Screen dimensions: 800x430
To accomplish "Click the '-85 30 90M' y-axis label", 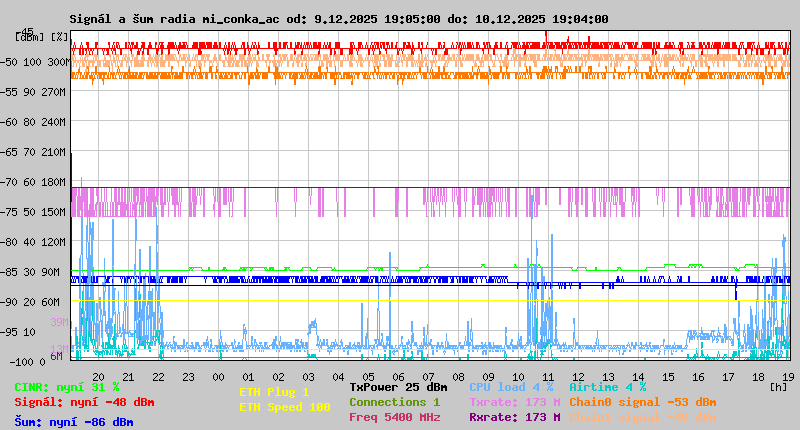I will click(30, 272).
